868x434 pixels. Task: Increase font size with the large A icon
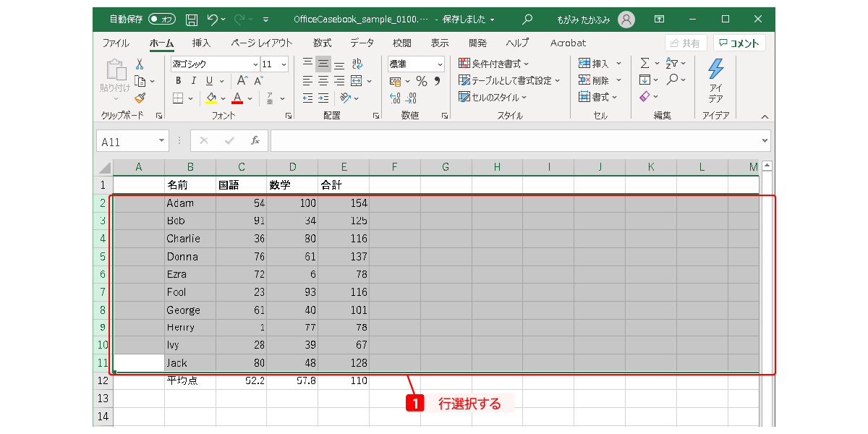pos(242,81)
